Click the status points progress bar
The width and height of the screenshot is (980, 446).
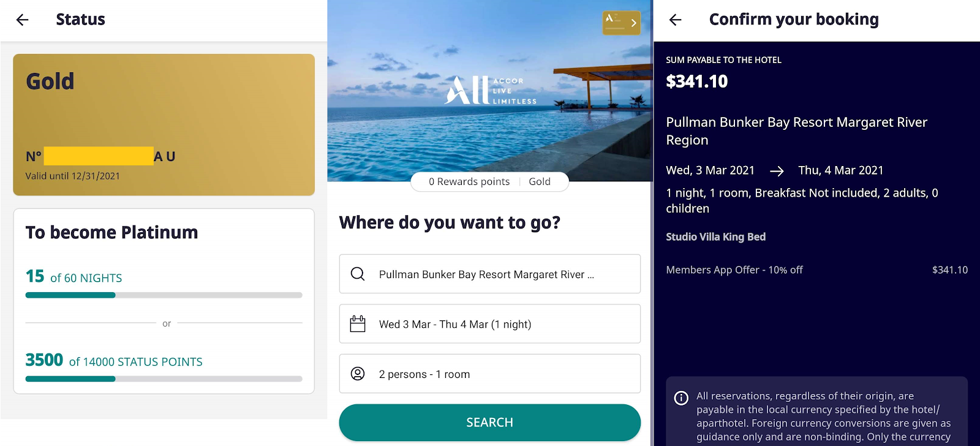[x=164, y=379]
